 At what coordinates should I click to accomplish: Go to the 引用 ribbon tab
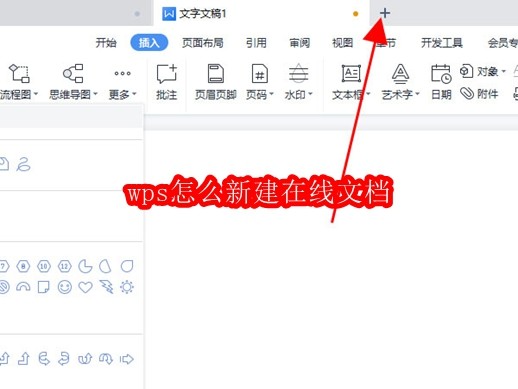256,43
